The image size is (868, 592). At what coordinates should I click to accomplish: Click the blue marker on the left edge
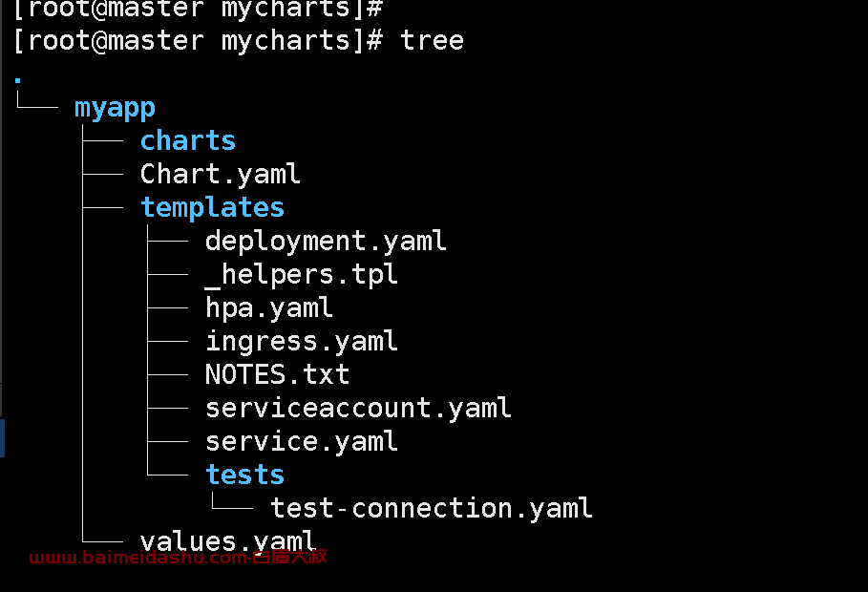pos(2,437)
